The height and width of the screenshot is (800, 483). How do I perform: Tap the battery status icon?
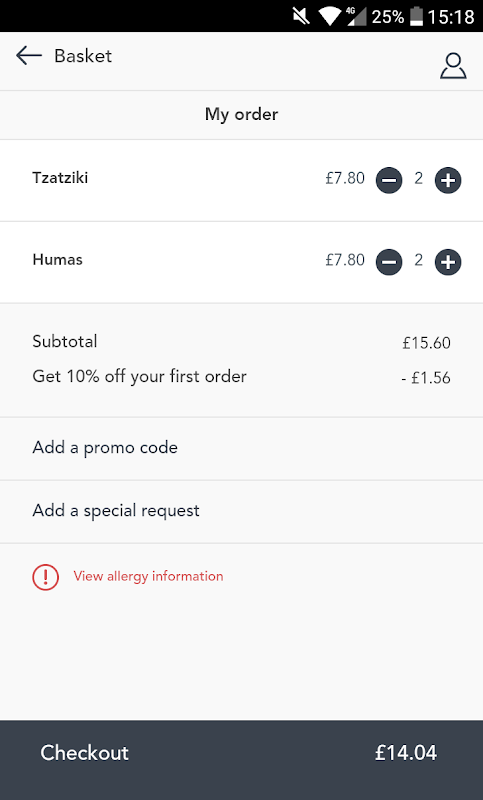click(417, 16)
